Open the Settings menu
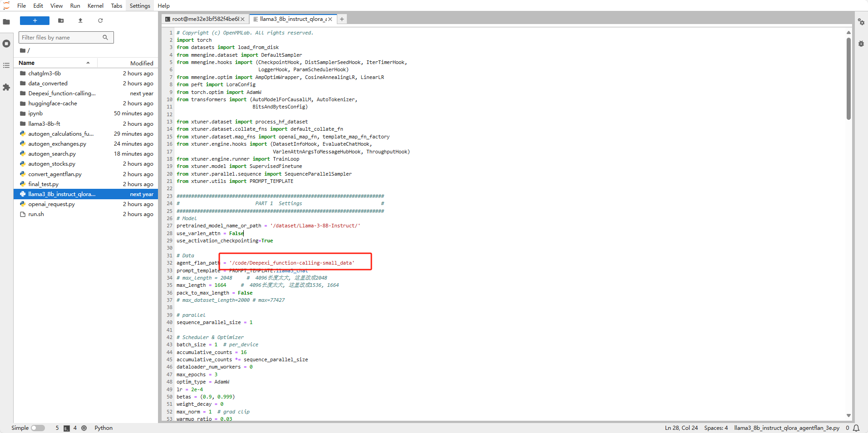This screenshot has height=433, width=868. (x=140, y=5)
